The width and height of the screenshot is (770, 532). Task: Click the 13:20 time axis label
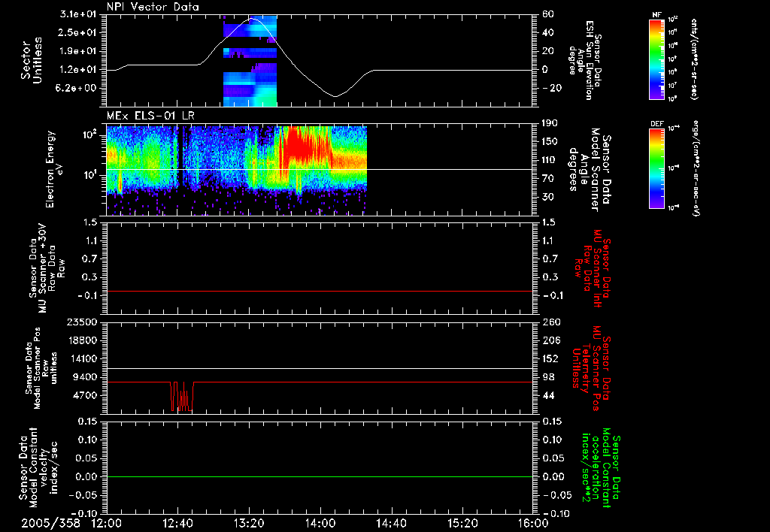pos(249,523)
